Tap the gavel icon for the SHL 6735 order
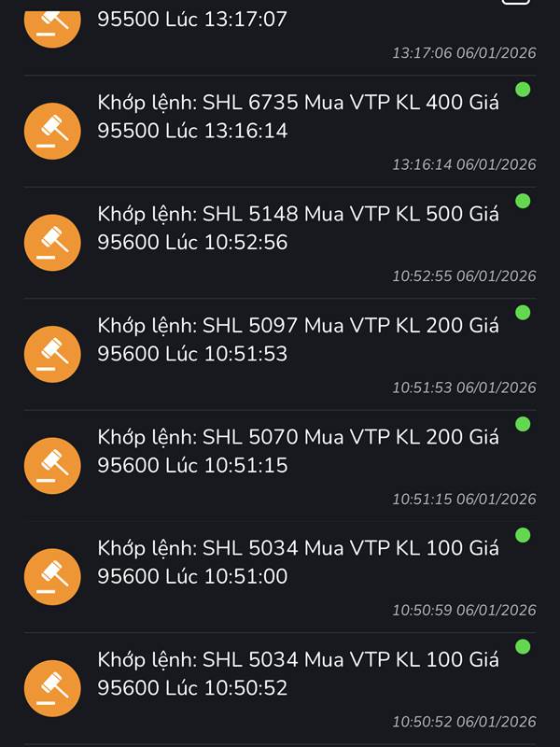Image resolution: width=560 pixels, height=747 pixels. coord(52,132)
